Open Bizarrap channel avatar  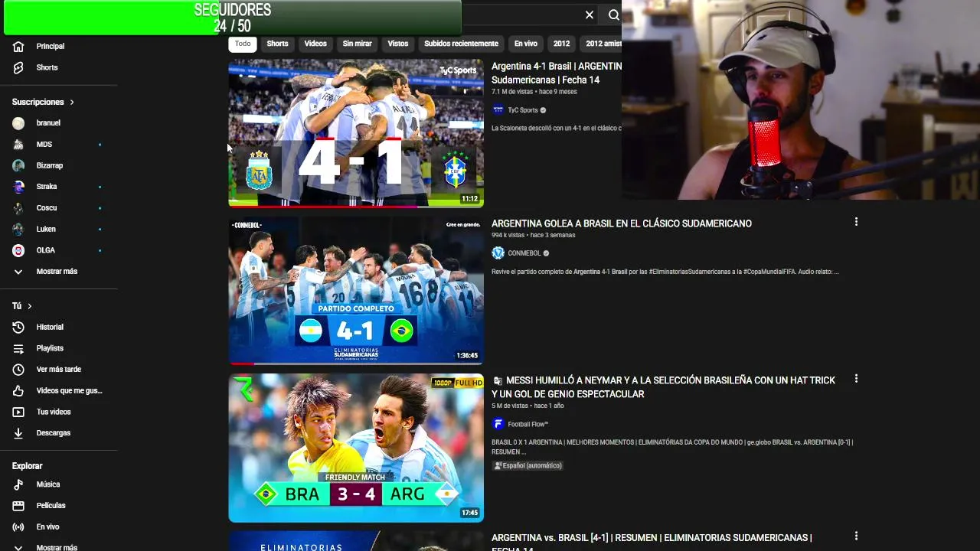tap(18, 165)
